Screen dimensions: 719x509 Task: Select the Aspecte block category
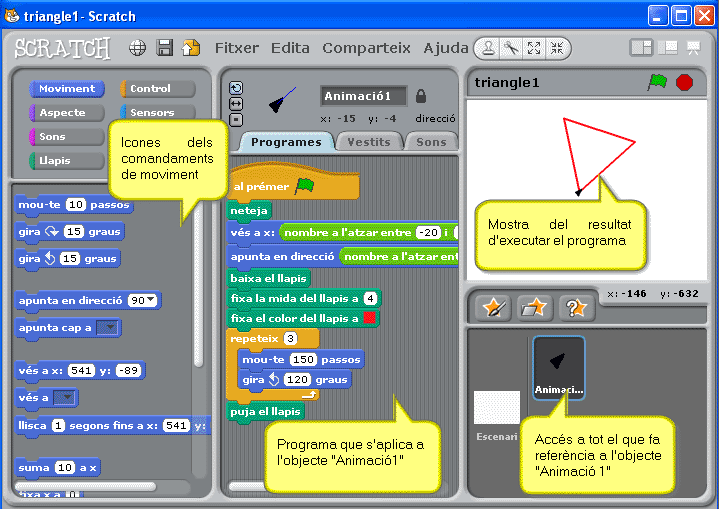[x=67, y=113]
